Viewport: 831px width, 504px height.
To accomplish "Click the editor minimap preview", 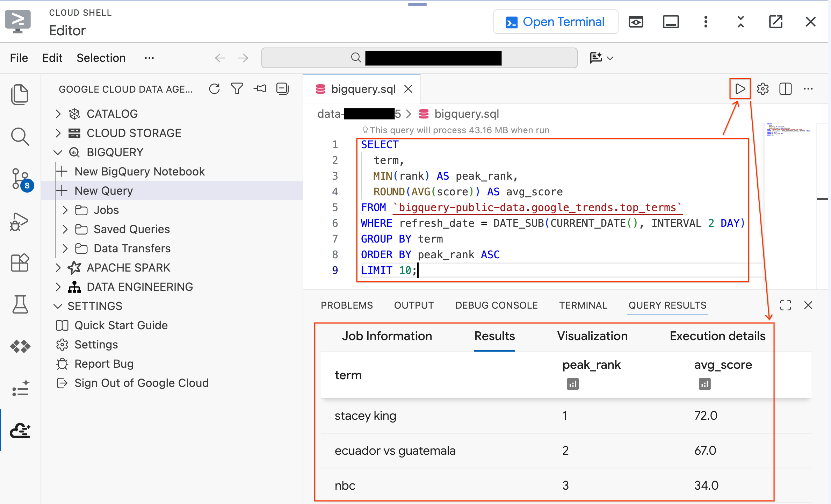I will [x=788, y=130].
